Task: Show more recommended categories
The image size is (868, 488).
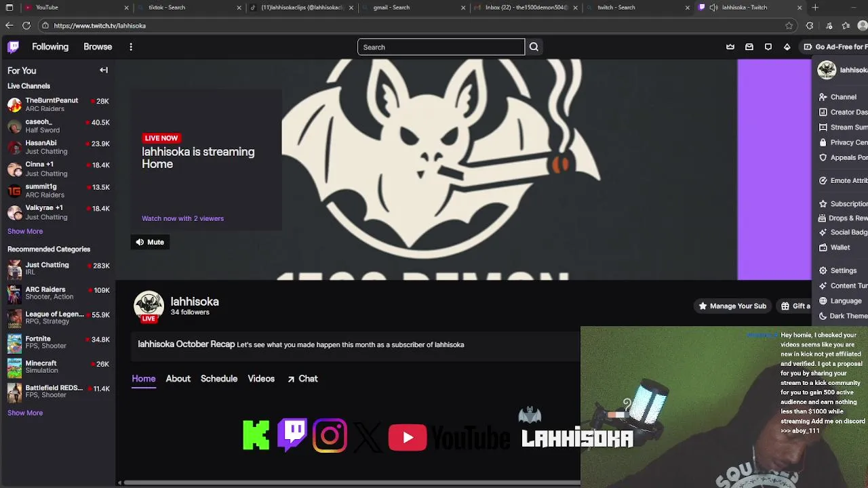Action: click(25, 413)
